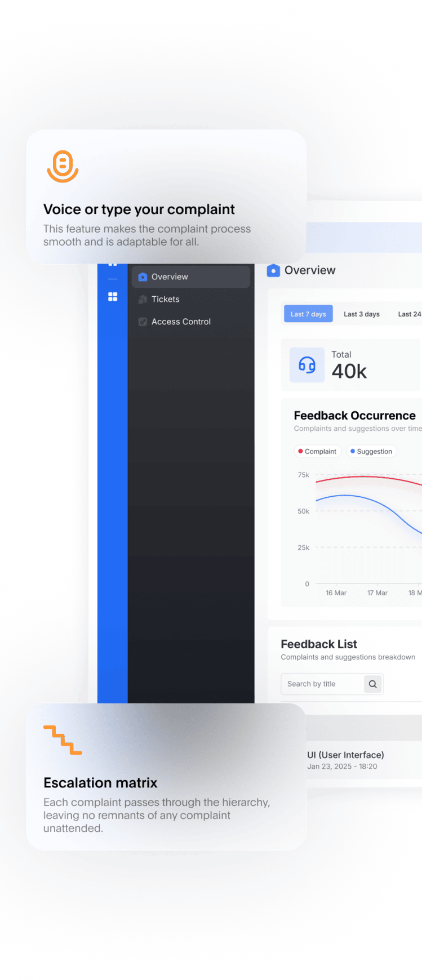Click the Tickets icon in sidebar

[x=143, y=300]
